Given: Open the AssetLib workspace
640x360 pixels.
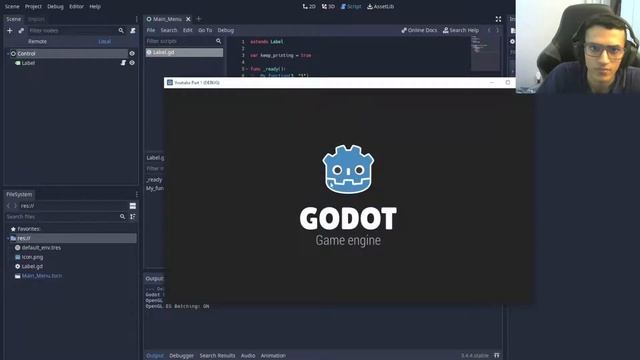Looking at the screenshot, I should (380, 7).
